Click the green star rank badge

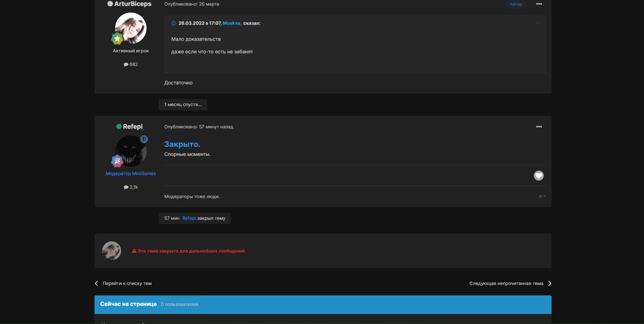pyautogui.click(x=117, y=39)
